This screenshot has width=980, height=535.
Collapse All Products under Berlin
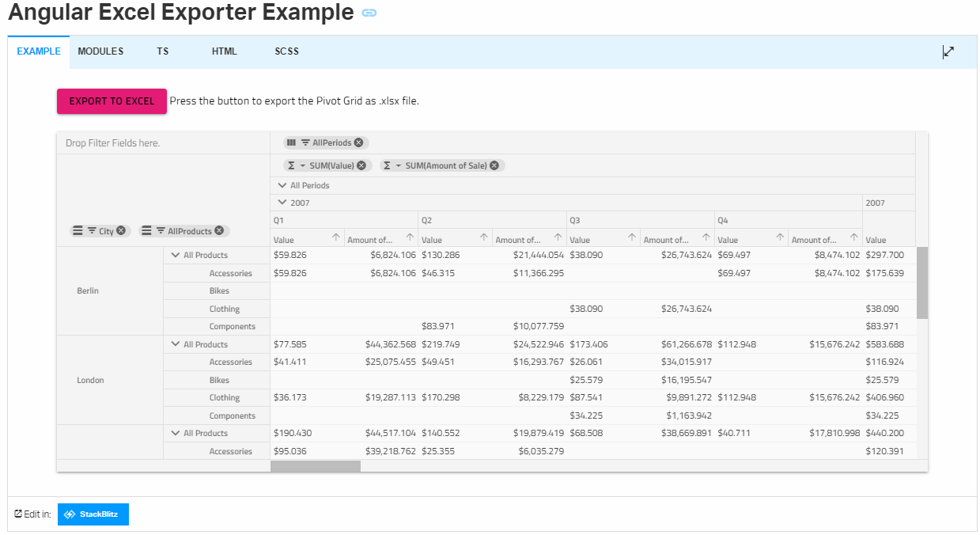[x=174, y=255]
